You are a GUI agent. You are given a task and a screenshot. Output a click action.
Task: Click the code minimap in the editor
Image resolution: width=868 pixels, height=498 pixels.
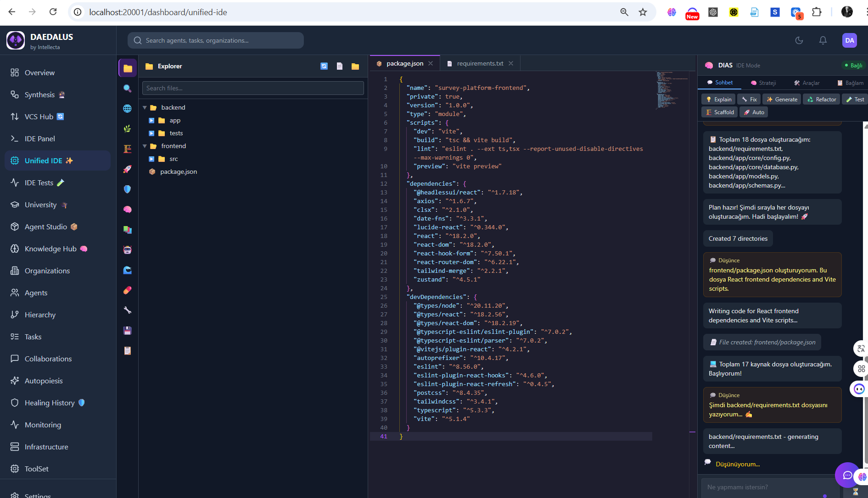click(671, 90)
